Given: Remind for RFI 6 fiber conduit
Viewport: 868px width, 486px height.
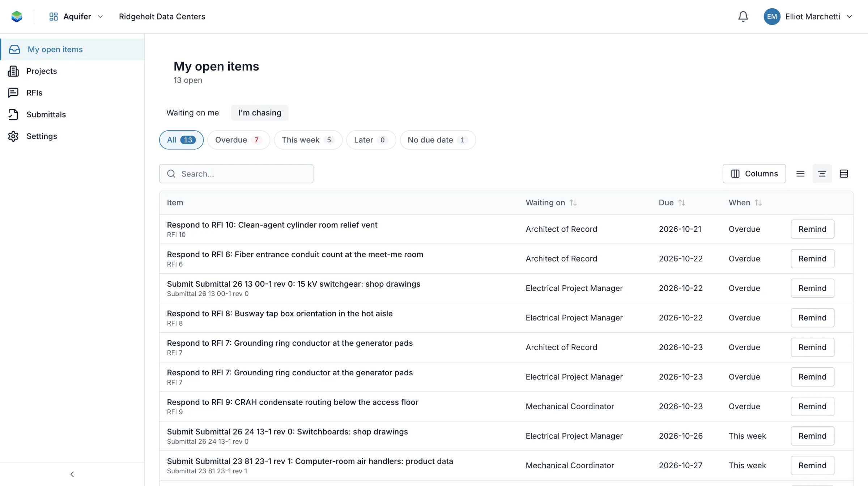Looking at the screenshot, I should click(812, 259).
